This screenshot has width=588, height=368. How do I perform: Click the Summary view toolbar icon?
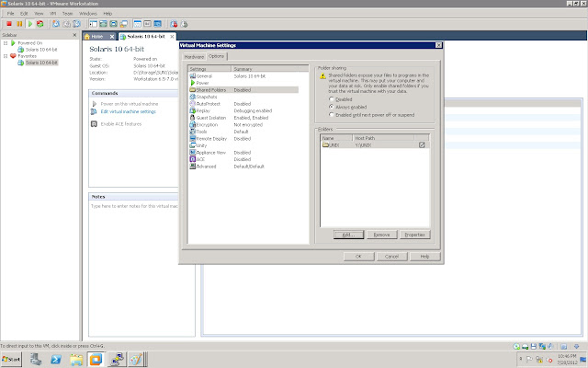point(137,24)
